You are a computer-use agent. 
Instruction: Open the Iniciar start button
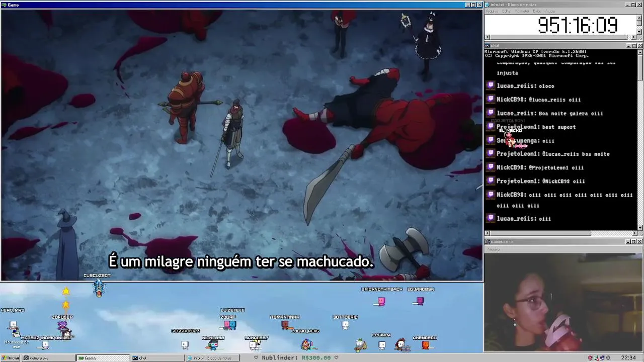11,358
